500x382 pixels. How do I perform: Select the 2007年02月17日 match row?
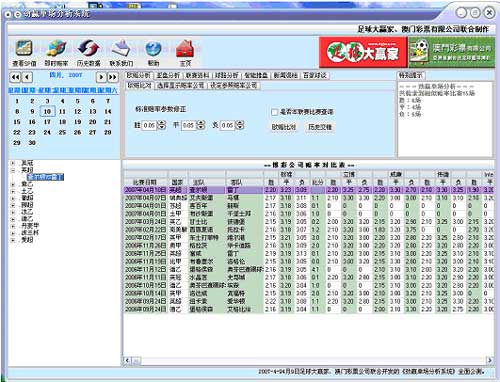[x=309, y=238]
